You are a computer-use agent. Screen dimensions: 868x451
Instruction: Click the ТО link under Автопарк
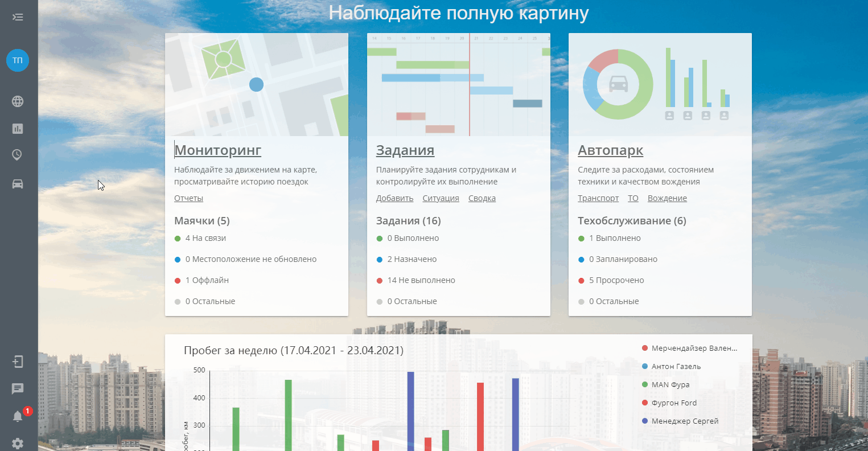(633, 198)
